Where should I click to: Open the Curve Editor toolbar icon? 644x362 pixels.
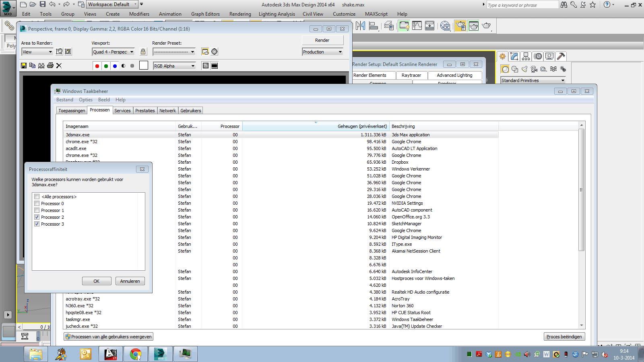[x=417, y=26]
